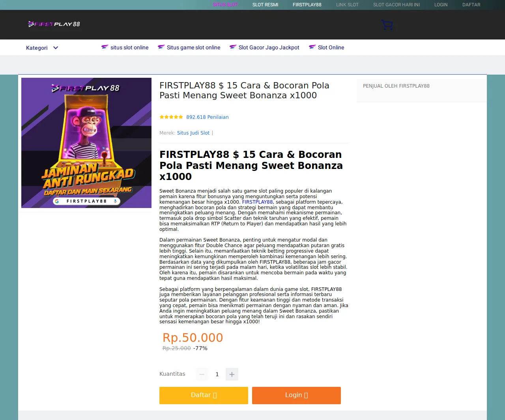Open FIRSTPLAY88 top menu item
Image resolution: width=505 pixels, height=420 pixels.
[307, 5]
